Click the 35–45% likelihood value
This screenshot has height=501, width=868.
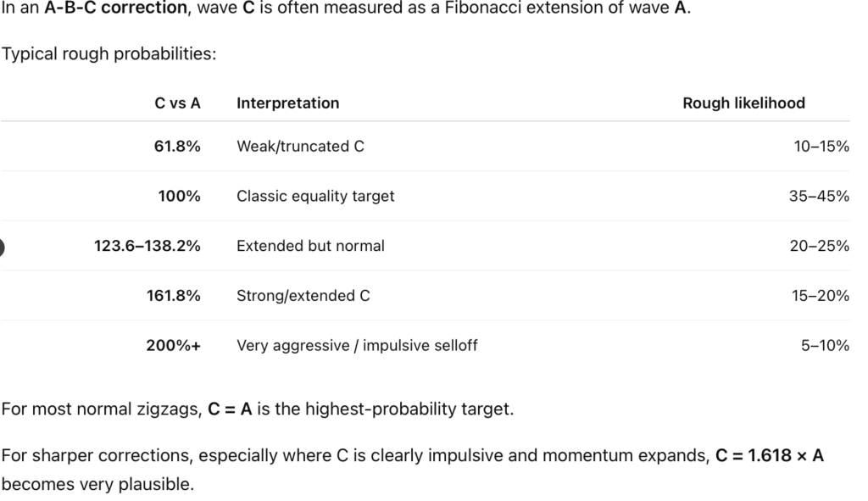819,197
